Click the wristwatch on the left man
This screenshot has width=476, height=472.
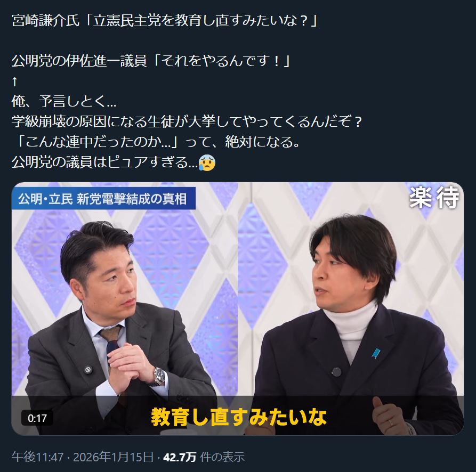159,376
